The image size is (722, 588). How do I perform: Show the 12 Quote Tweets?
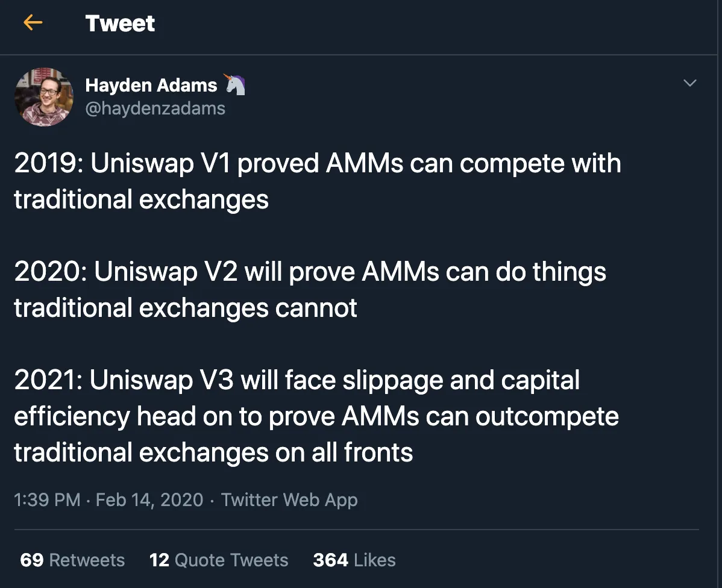click(219, 560)
